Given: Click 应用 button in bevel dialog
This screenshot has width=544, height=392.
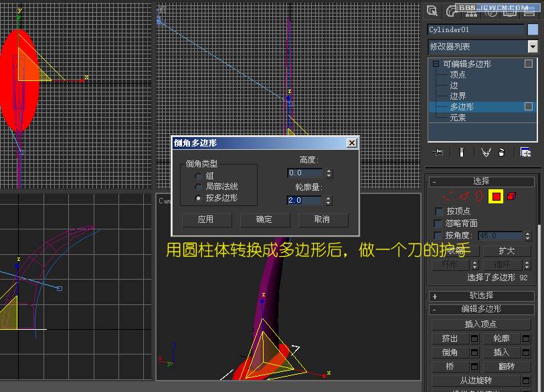Looking at the screenshot, I should 207,219.
